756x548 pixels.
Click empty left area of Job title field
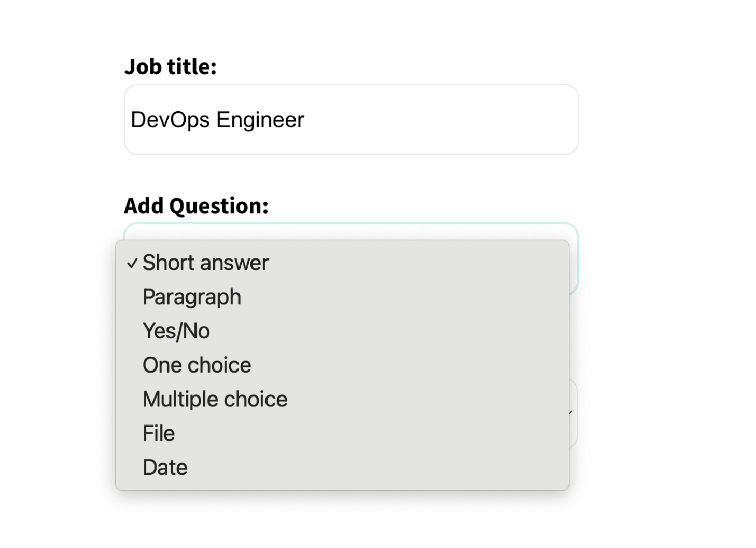128,140
